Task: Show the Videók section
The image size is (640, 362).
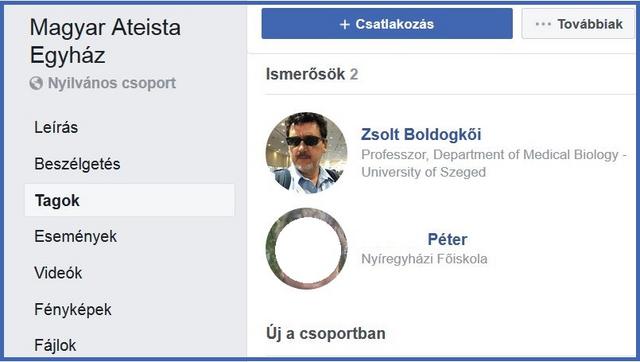Action: tap(58, 273)
